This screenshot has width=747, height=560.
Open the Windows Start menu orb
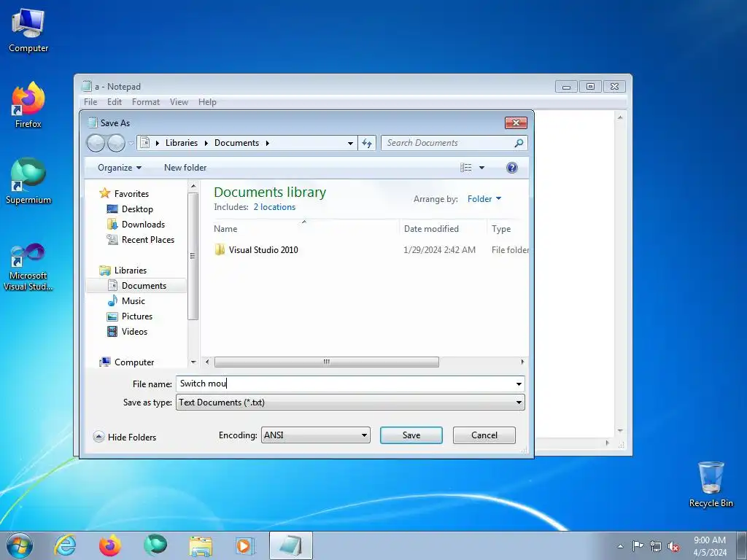click(20, 545)
